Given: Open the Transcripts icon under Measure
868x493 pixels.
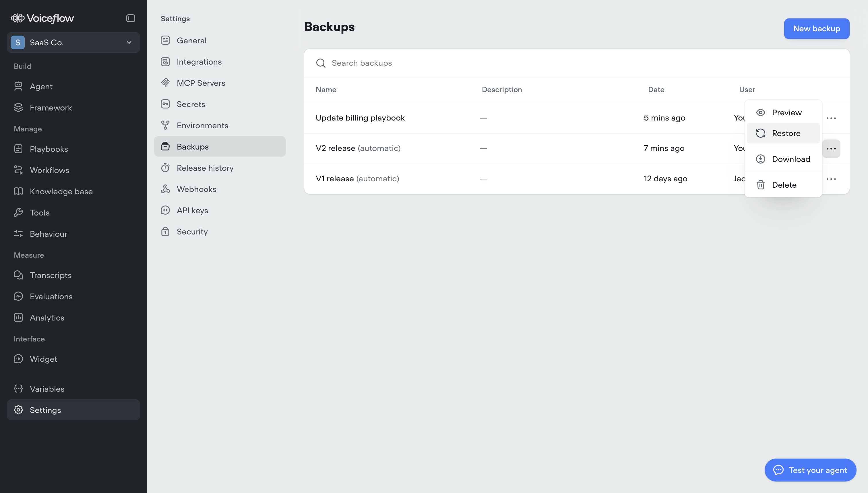Looking at the screenshot, I should tap(19, 275).
